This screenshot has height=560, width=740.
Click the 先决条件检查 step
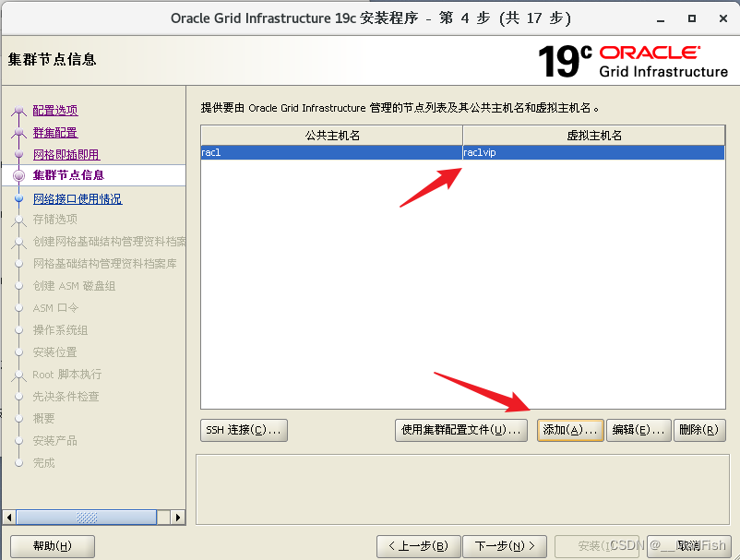tap(66, 397)
